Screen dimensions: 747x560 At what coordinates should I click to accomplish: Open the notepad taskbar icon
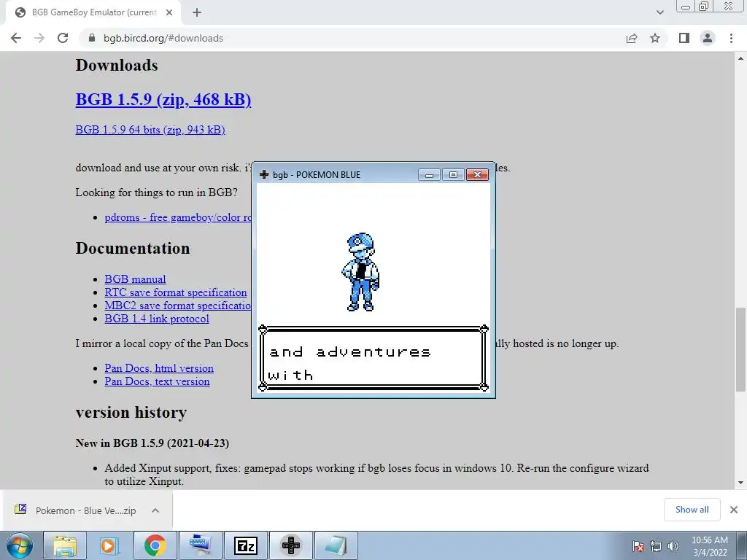pos(336,545)
